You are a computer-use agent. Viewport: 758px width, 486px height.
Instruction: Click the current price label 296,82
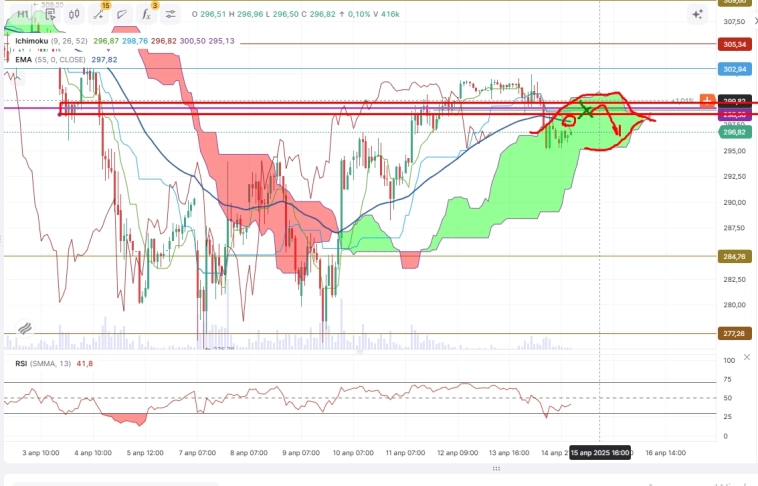[735, 132]
